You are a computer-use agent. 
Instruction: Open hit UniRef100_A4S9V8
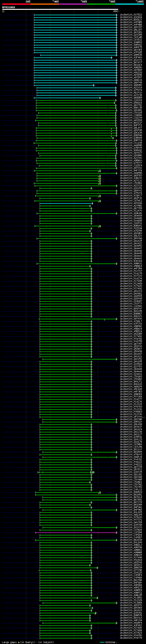131,120
